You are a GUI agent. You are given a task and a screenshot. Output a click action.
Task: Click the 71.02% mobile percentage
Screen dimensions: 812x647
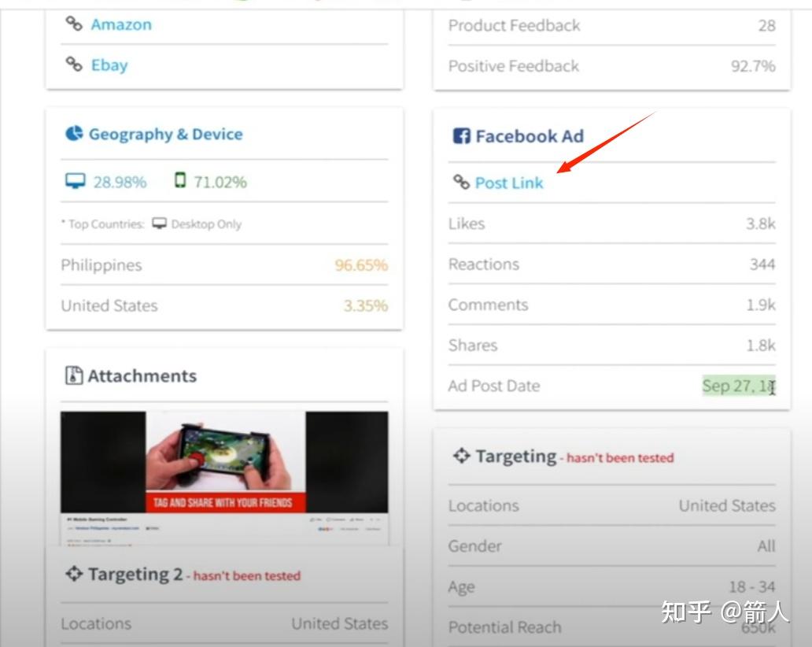click(220, 182)
